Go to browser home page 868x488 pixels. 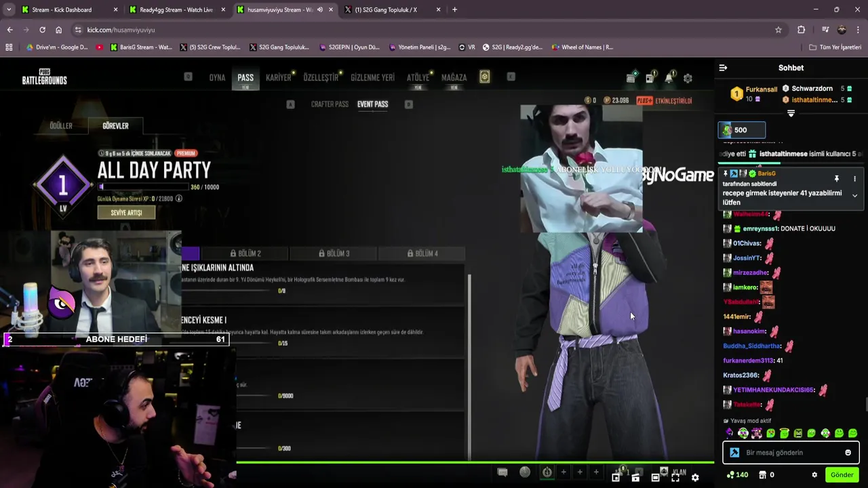click(x=58, y=30)
